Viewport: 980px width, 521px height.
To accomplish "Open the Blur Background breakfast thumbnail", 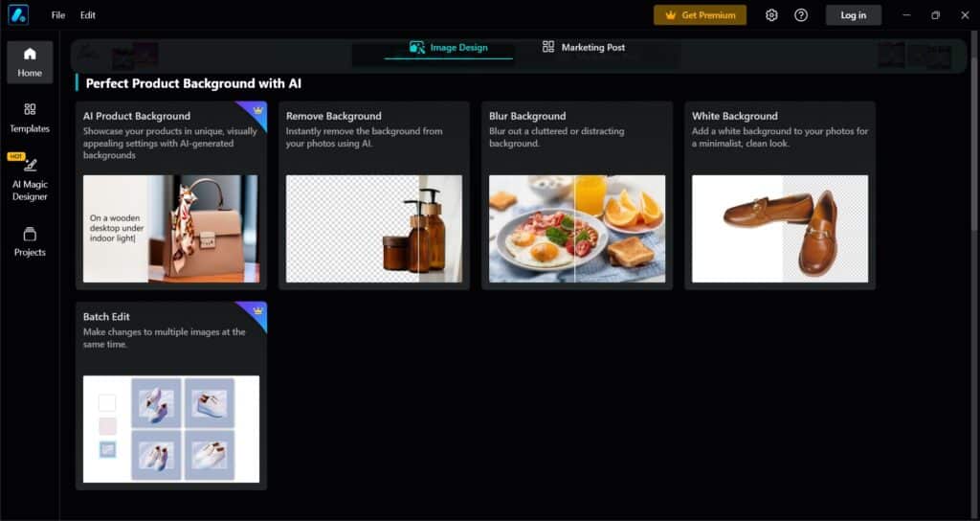I will pyautogui.click(x=577, y=228).
